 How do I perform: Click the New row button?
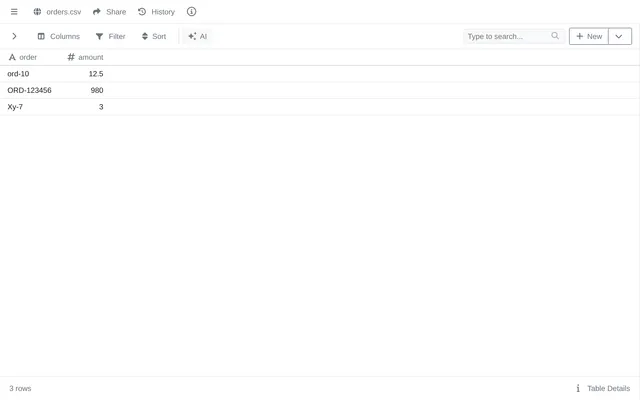click(x=589, y=36)
